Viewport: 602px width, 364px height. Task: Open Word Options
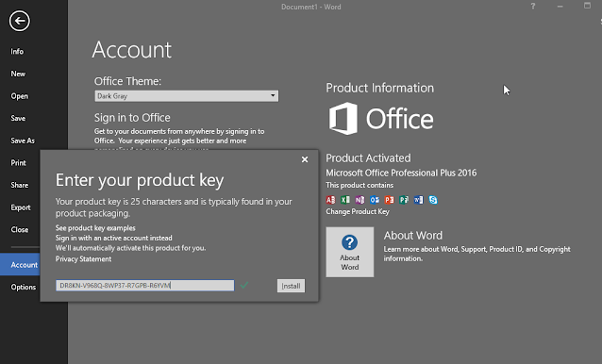point(23,287)
